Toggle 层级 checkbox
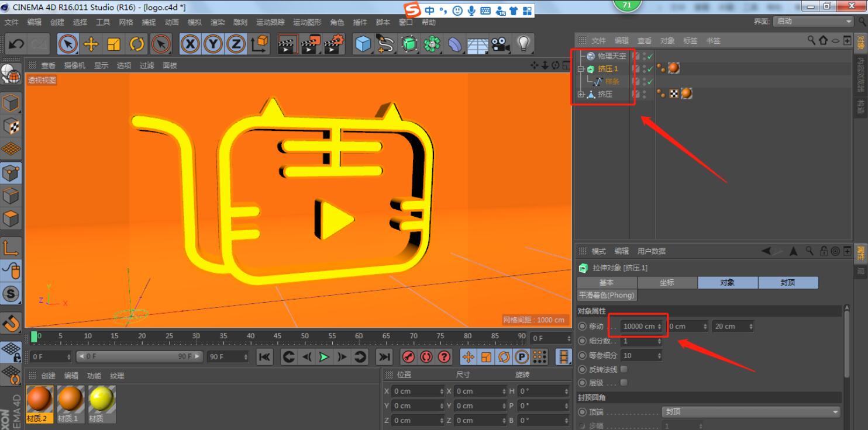Image resolution: width=868 pixels, height=430 pixels. click(x=624, y=383)
